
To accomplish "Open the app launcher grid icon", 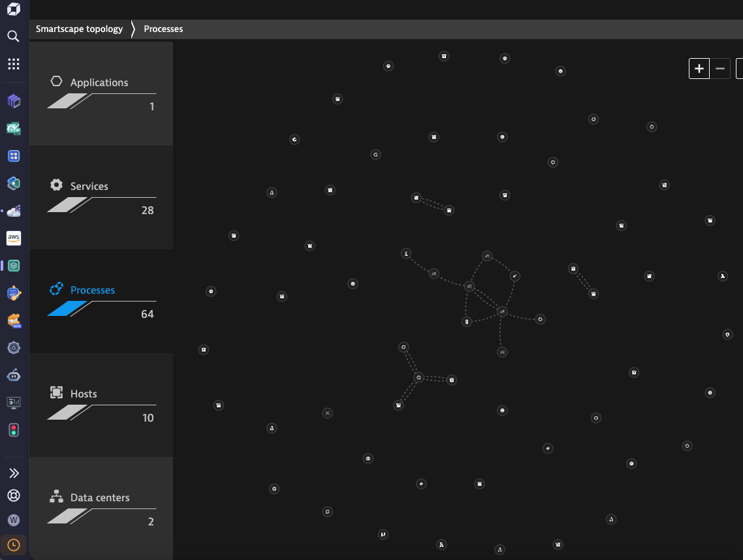I will (13, 63).
